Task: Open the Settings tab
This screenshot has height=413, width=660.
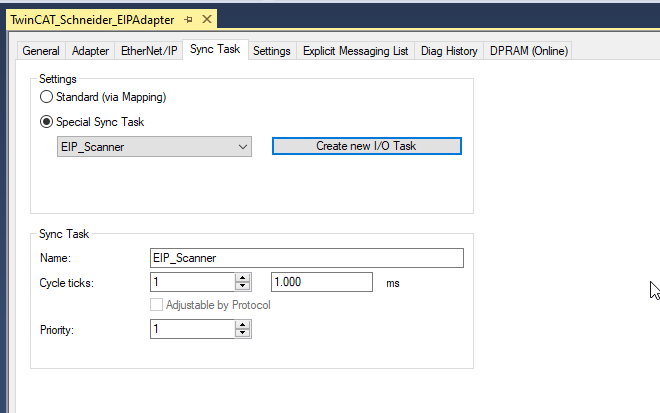Action: pyautogui.click(x=271, y=51)
